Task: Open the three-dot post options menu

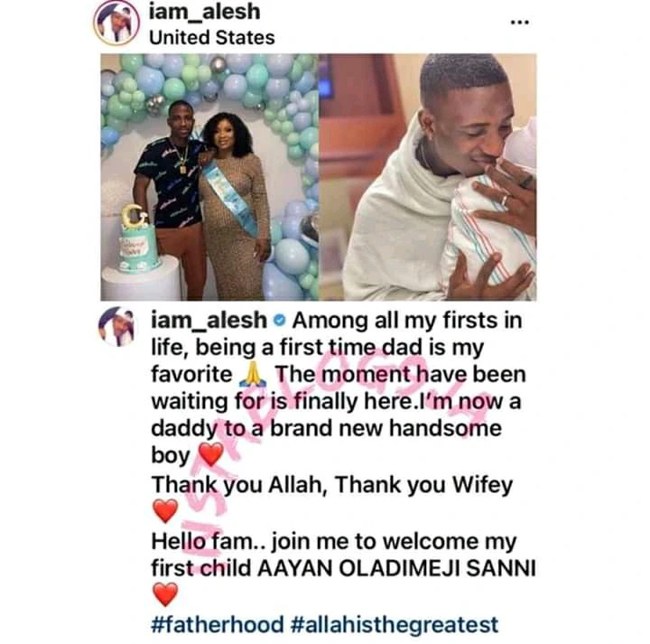Action: click(519, 22)
